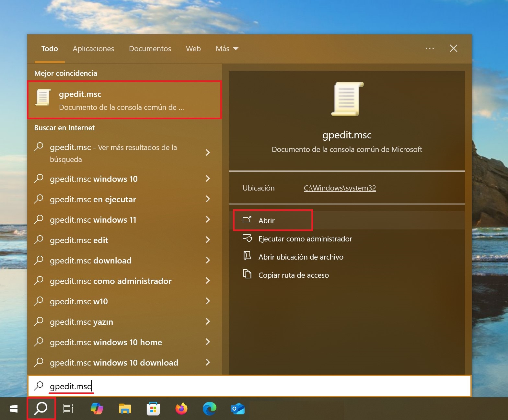Launch Microsoft Edge from the taskbar
This screenshot has height=420, width=508.
210,409
